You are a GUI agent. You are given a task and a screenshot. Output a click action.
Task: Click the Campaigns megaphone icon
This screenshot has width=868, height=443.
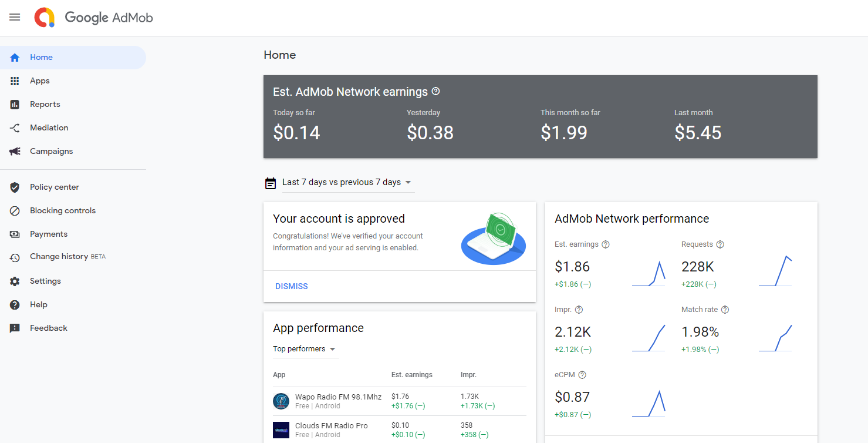click(x=15, y=152)
